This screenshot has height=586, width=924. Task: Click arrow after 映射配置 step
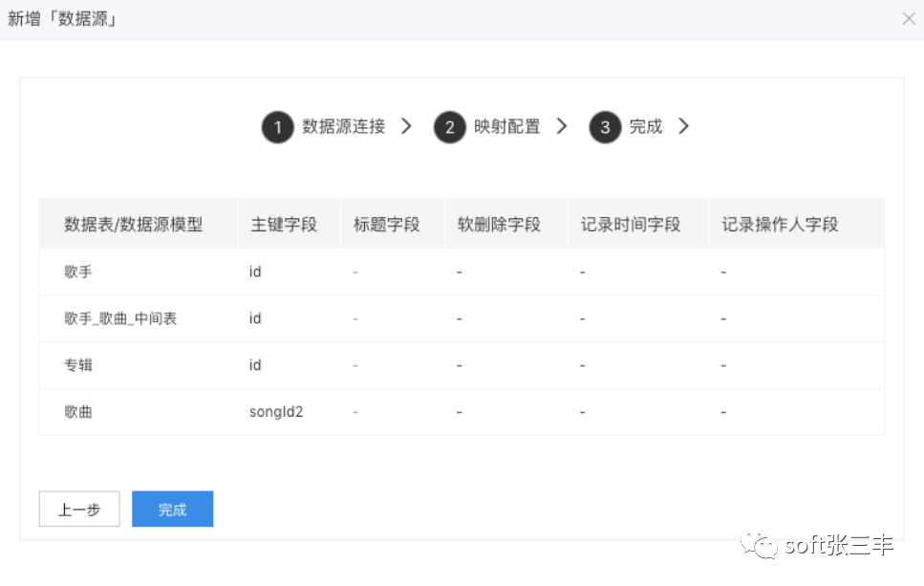click(x=561, y=126)
